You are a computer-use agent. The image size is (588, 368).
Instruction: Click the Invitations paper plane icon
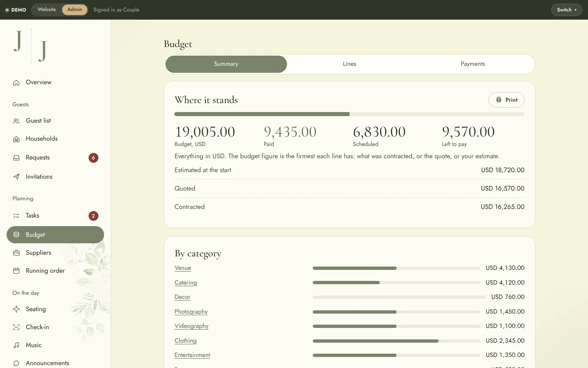[x=16, y=177]
